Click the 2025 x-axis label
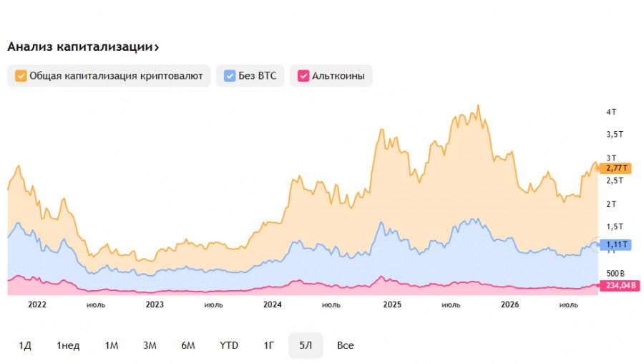Image resolution: width=644 pixels, height=364 pixels. click(392, 305)
